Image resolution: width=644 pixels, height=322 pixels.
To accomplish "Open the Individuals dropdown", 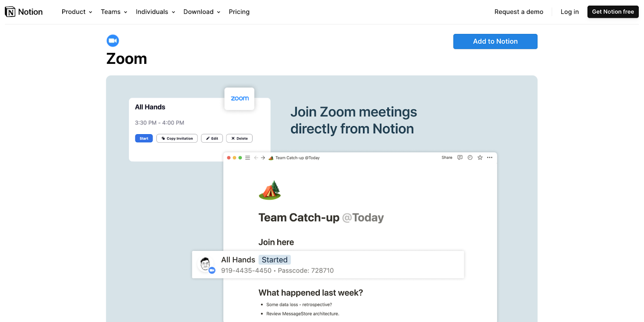I will (155, 12).
